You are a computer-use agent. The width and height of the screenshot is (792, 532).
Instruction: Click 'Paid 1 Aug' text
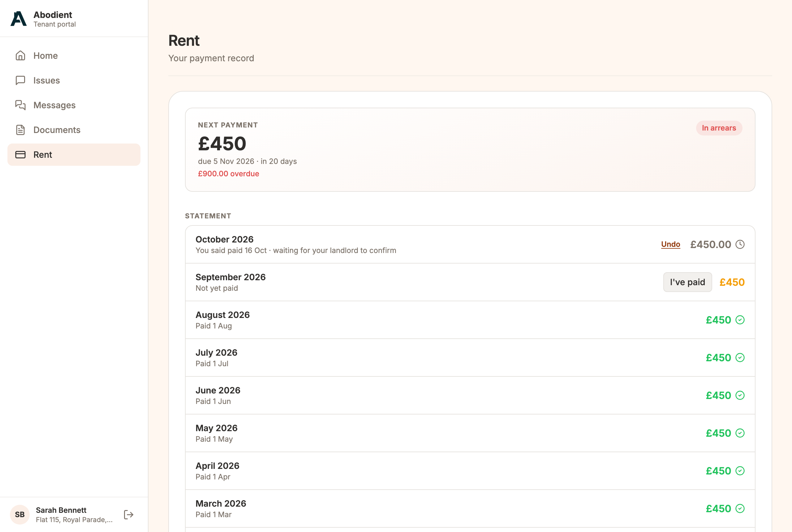pyautogui.click(x=213, y=326)
